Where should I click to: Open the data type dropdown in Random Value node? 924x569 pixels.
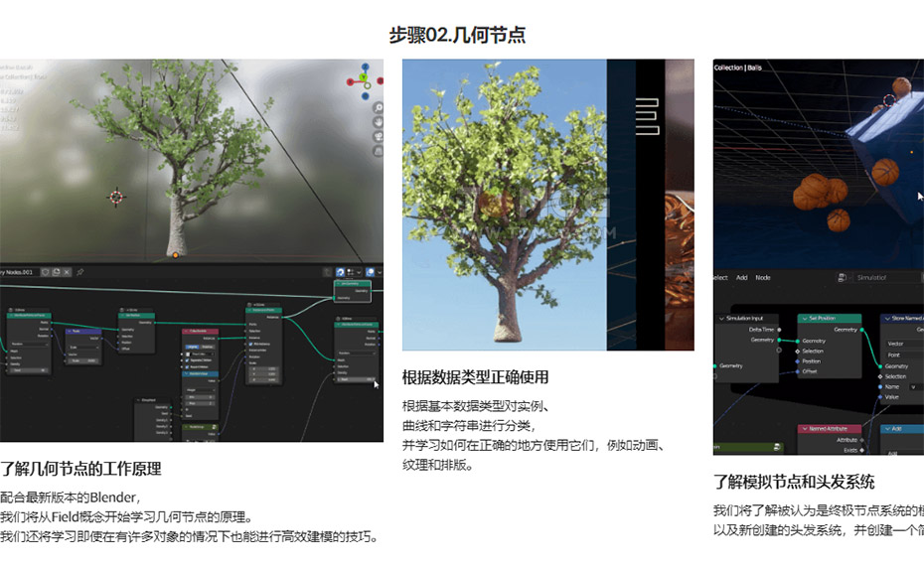201,390
